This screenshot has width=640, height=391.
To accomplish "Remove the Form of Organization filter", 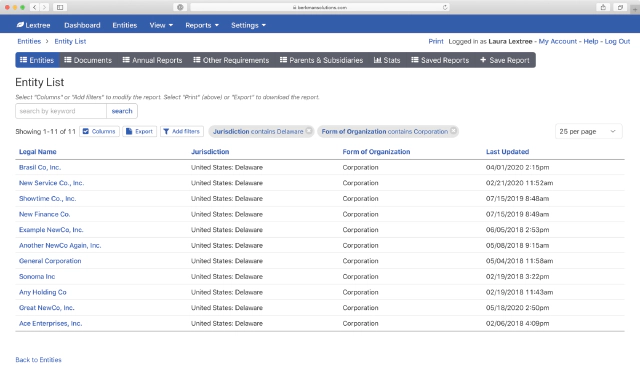I will [x=453, y=131].
